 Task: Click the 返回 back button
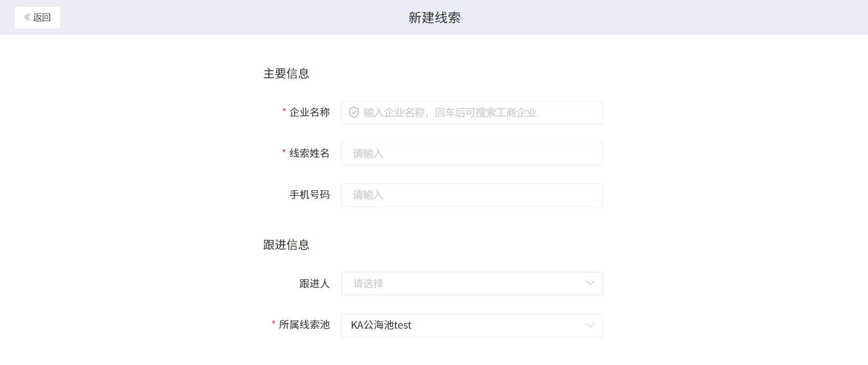[x=38, y=18]
